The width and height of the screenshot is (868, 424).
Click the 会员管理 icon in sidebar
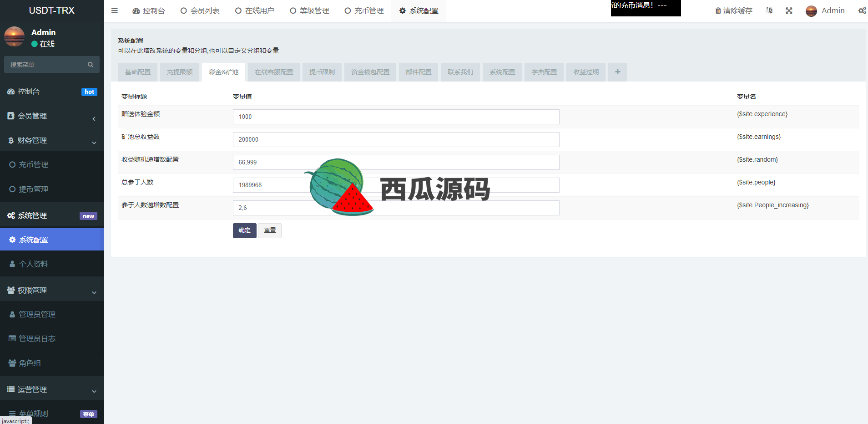11,116
